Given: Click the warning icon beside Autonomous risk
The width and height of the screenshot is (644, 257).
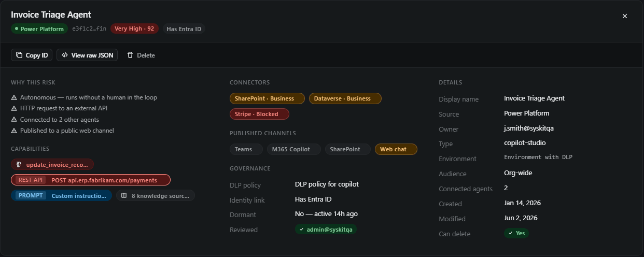Looking at the screenshot, I should point(14,97).
